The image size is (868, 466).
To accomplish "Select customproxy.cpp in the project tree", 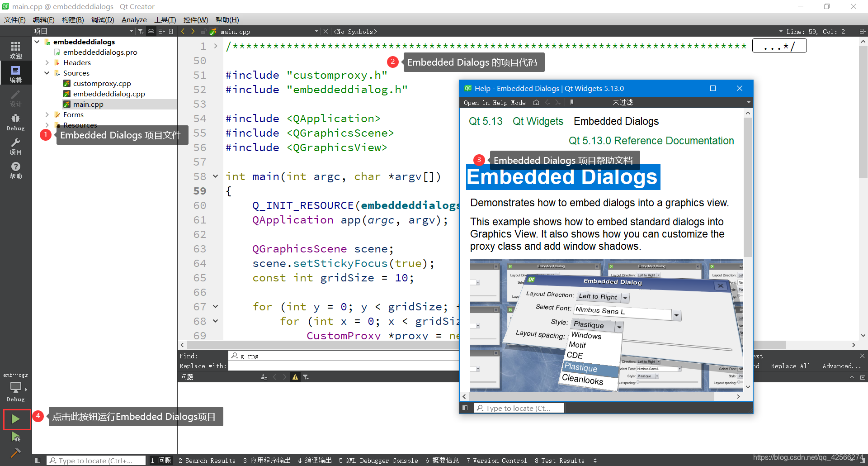I will 102,83.
